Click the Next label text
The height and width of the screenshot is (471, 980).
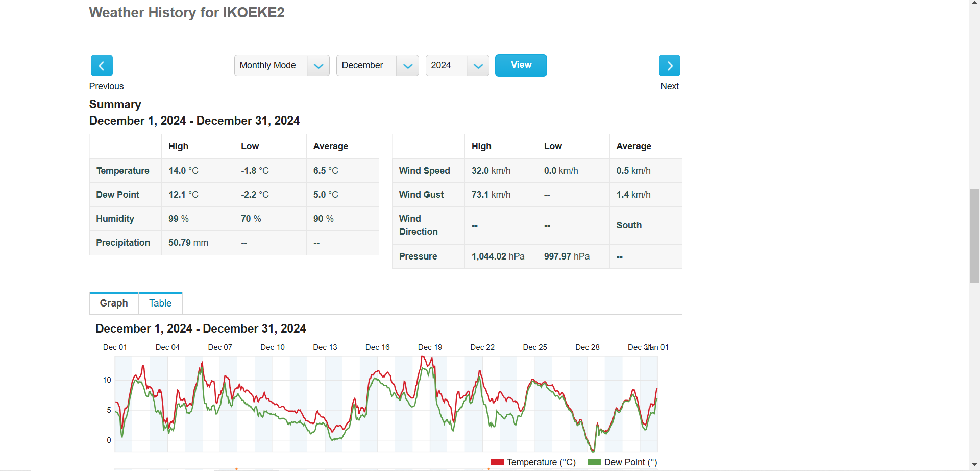[669, 86]
